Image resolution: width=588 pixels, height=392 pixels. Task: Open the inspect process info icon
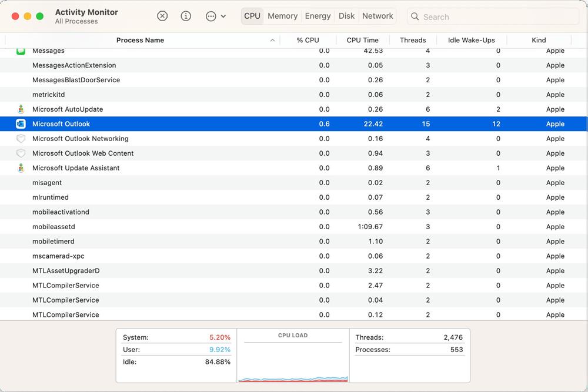186,16
